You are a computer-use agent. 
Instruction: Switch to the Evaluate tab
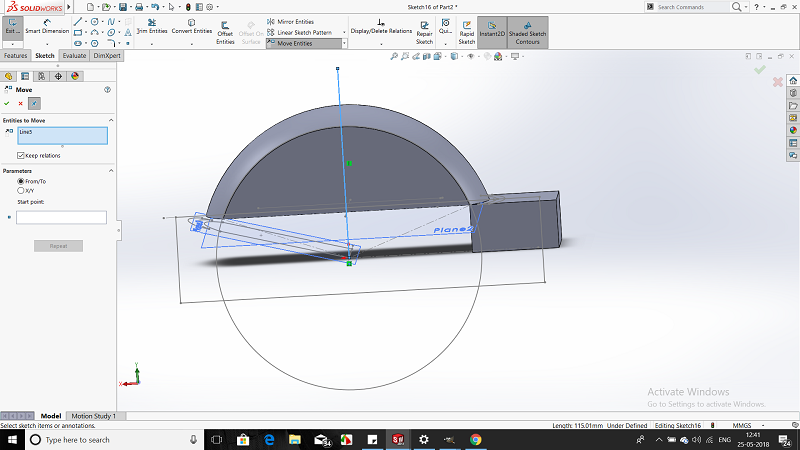click(x=74, y=56)
